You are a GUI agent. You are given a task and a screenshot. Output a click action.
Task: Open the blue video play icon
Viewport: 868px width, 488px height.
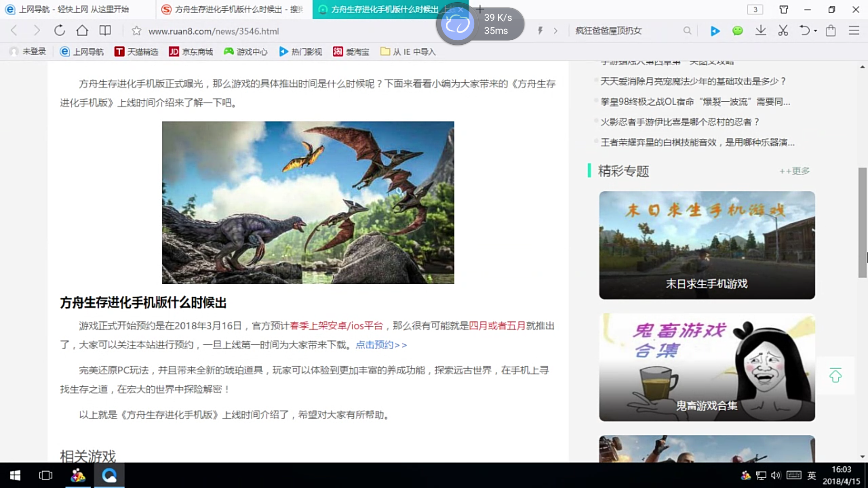tap(715, 31)
